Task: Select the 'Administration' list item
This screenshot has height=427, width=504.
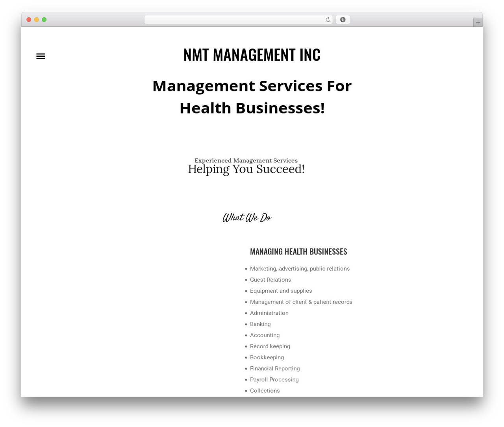Action: 269,313
